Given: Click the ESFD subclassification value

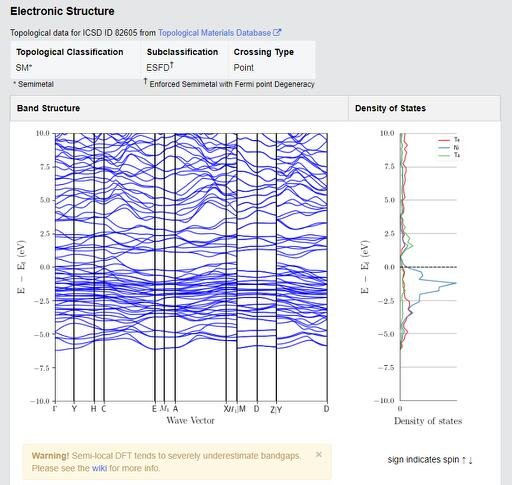Looking at the screenshot, I should pos(160,67).
